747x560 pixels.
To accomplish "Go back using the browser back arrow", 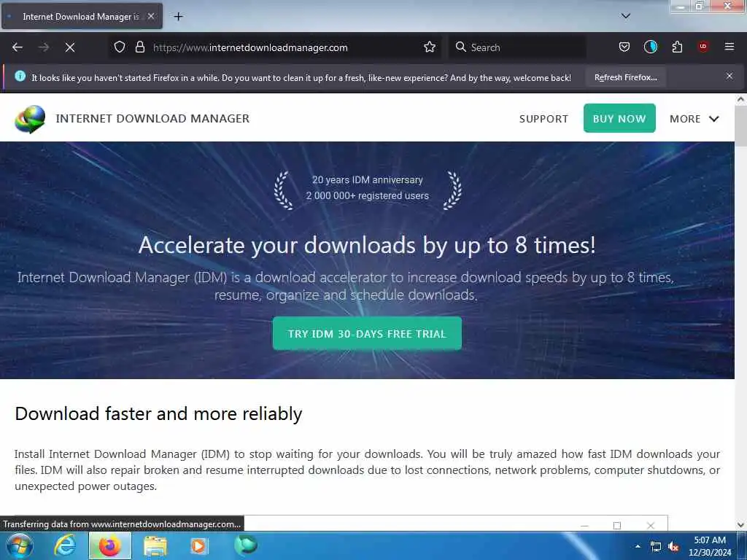I will coord(18,47).
